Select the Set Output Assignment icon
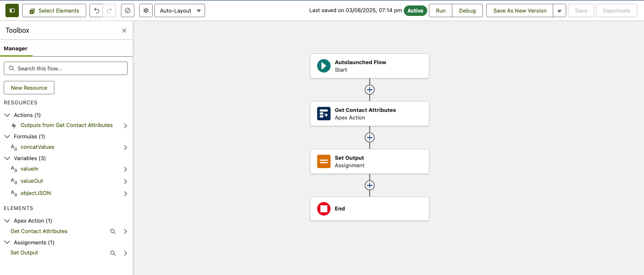Image resolution: width=644 pixels, height=275 pixels. pyautogui.click(x=323, y=161)
